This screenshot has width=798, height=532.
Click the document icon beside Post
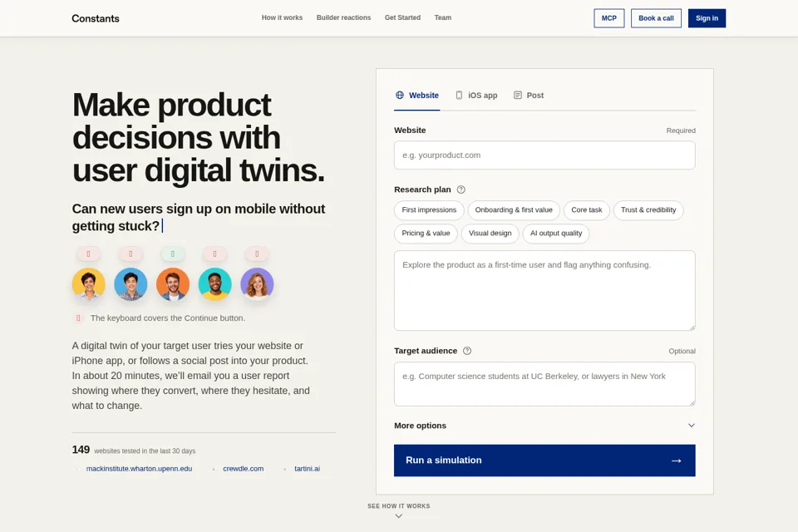518,96
